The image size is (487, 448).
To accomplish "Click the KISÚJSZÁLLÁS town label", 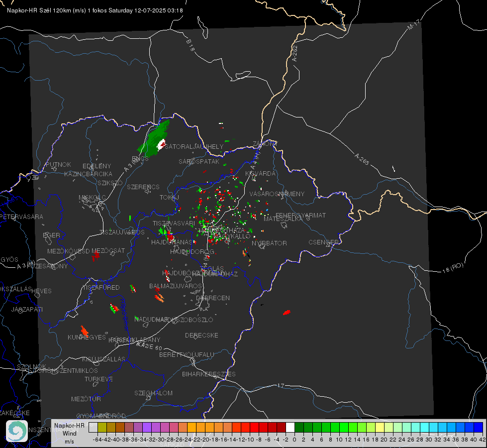I will (x=103, y=359).
